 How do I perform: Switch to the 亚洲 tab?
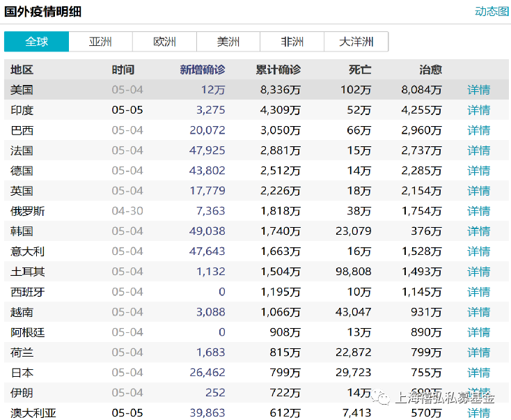pos(100,42)
